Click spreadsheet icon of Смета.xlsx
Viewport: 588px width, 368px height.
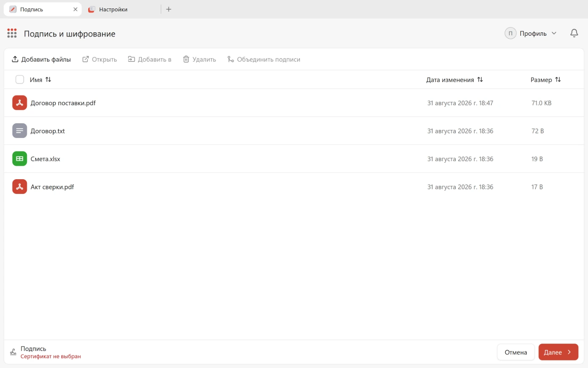click(x=20, y=159)
